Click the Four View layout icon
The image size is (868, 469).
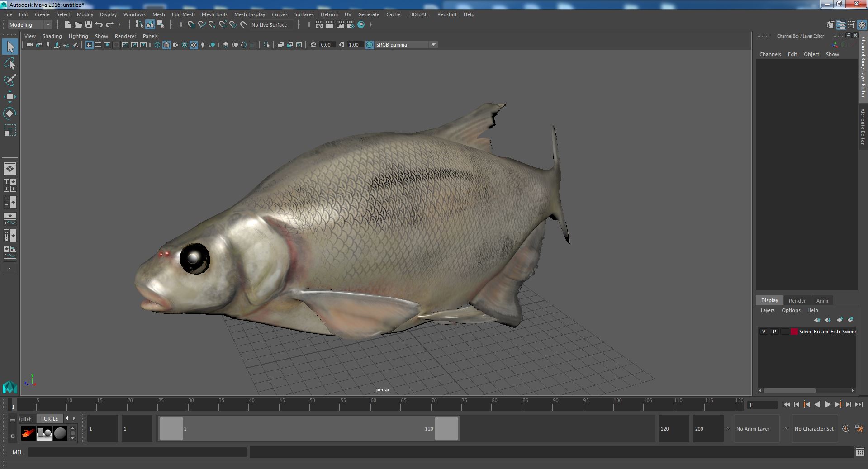pos(9,185)
